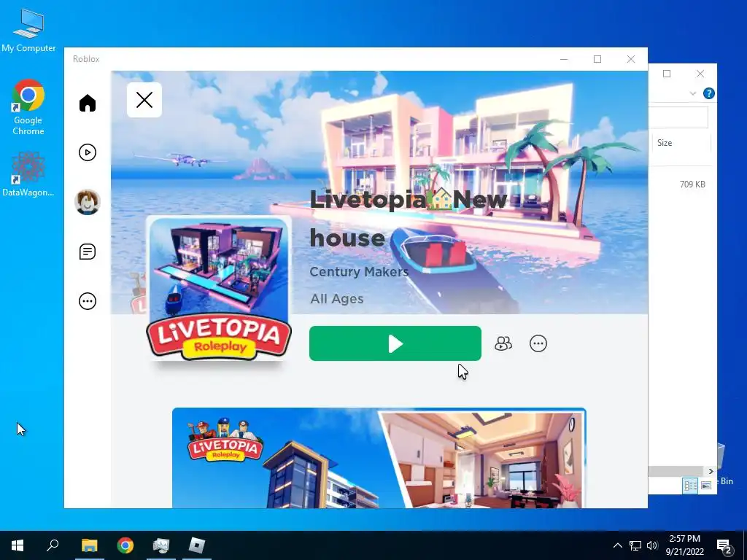
Task: Select the Recycle Bin desktop icon
Action: 726,464
